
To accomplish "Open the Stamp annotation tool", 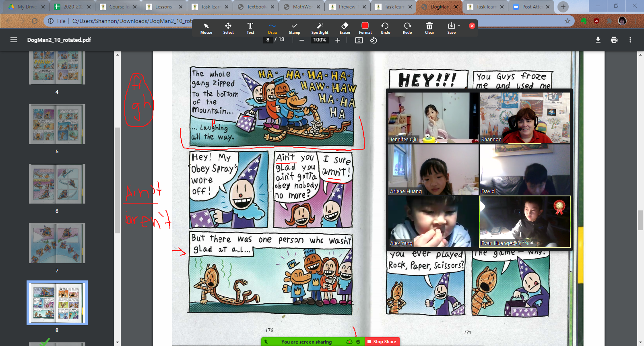I will (x=294, y=28).
